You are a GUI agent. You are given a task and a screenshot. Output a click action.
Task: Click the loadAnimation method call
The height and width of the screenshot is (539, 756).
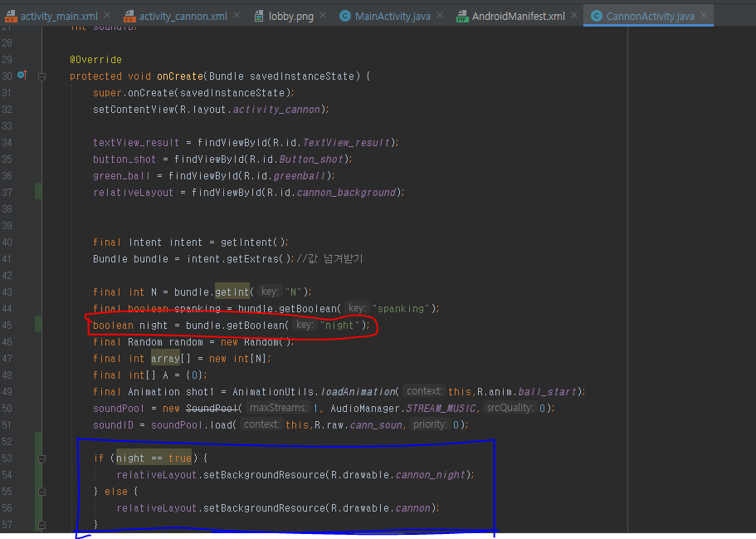(x=358, y=392)
